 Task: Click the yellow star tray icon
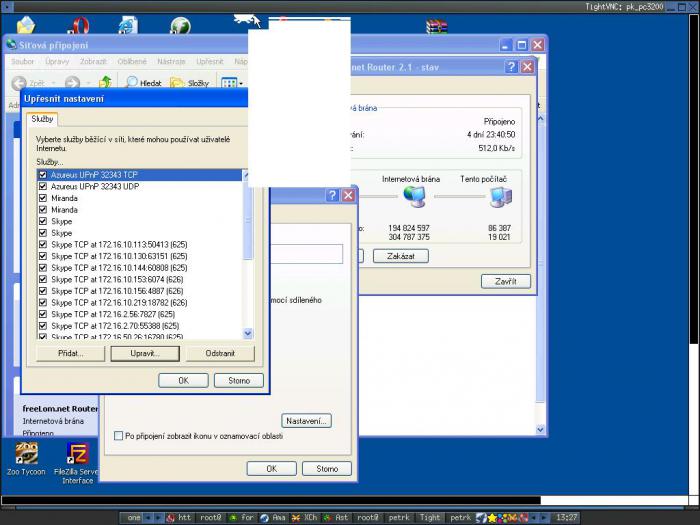click(x=492, y=518)
